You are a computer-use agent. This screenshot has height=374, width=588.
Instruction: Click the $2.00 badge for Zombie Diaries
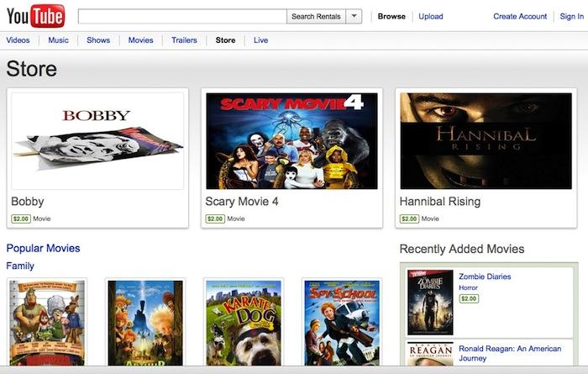(469, 298)
